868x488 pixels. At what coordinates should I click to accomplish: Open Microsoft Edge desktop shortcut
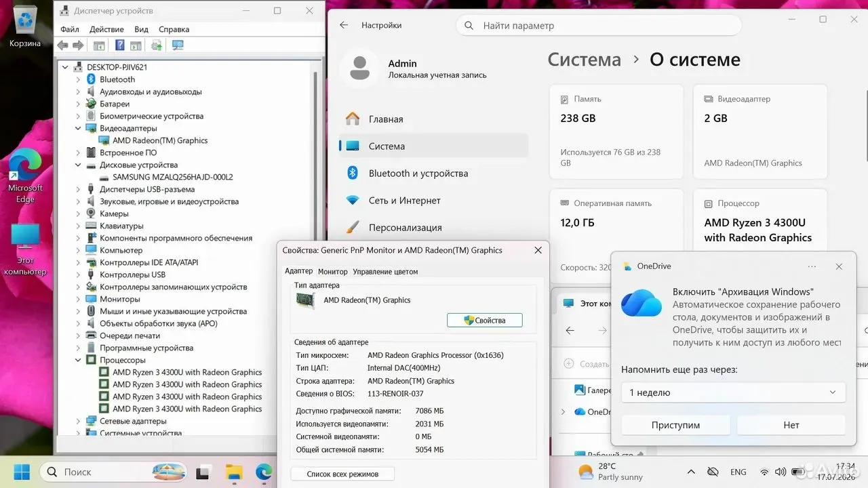(x=25, y=176)
